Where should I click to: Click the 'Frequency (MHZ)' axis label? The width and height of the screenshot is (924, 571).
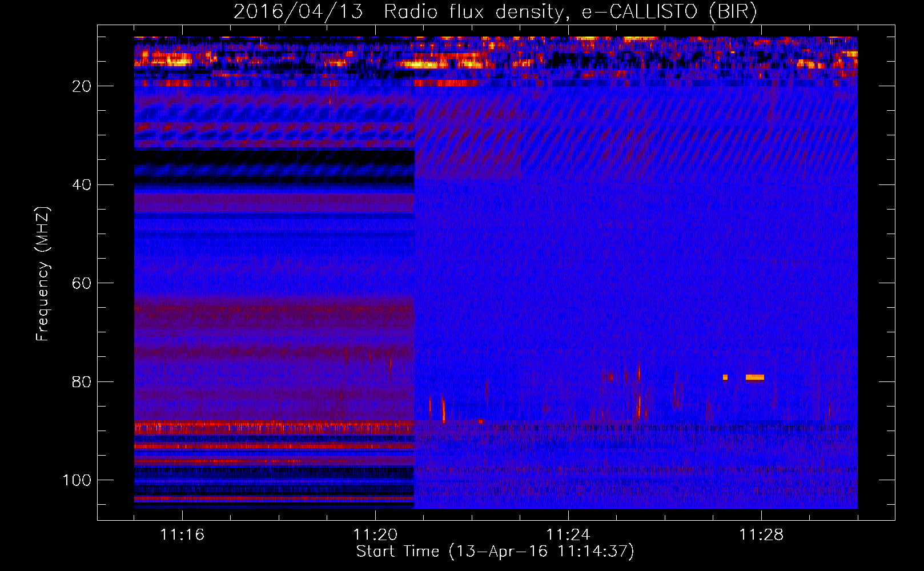coord(43,274)
